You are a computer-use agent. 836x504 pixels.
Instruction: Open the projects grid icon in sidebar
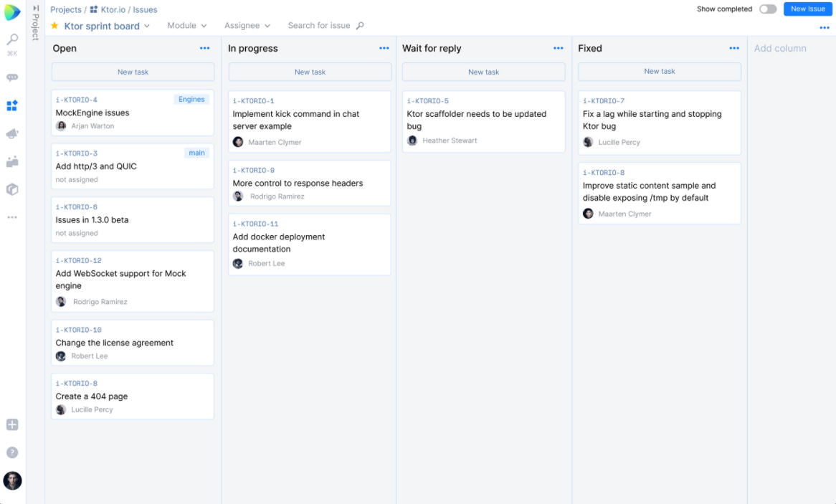(x=12, y=105)
